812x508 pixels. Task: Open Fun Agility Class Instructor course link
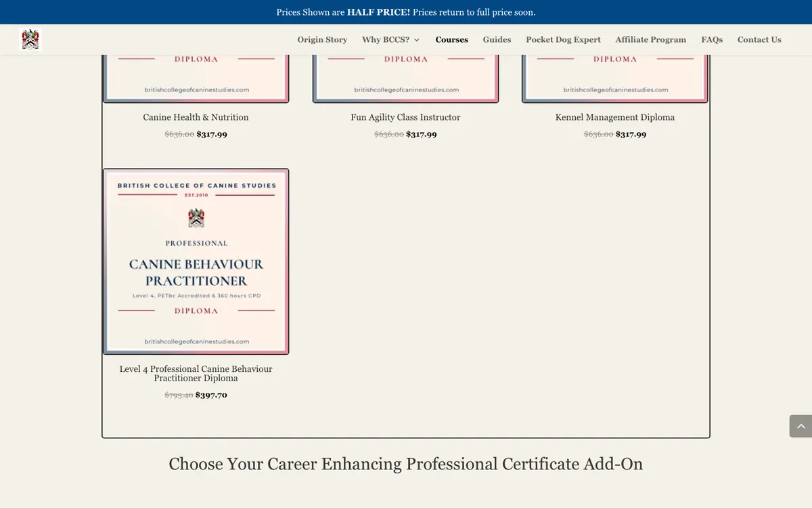(x=405, y=117)
